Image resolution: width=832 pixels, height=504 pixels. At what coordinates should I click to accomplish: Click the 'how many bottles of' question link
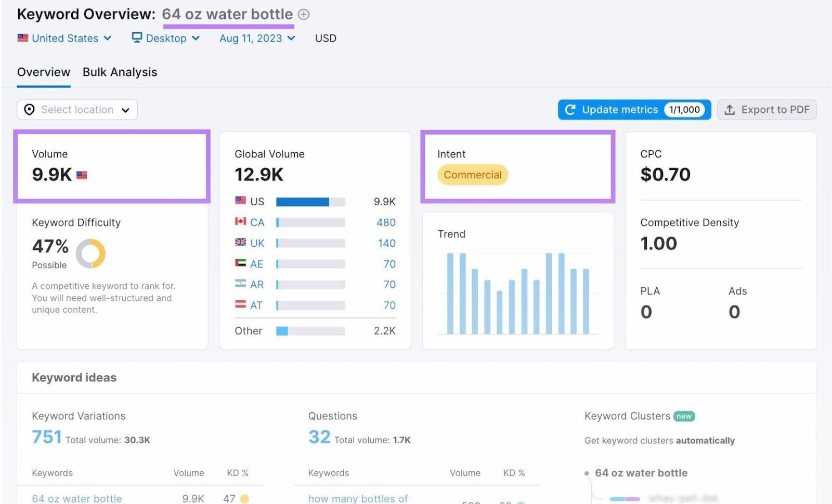tap(358, 498)
